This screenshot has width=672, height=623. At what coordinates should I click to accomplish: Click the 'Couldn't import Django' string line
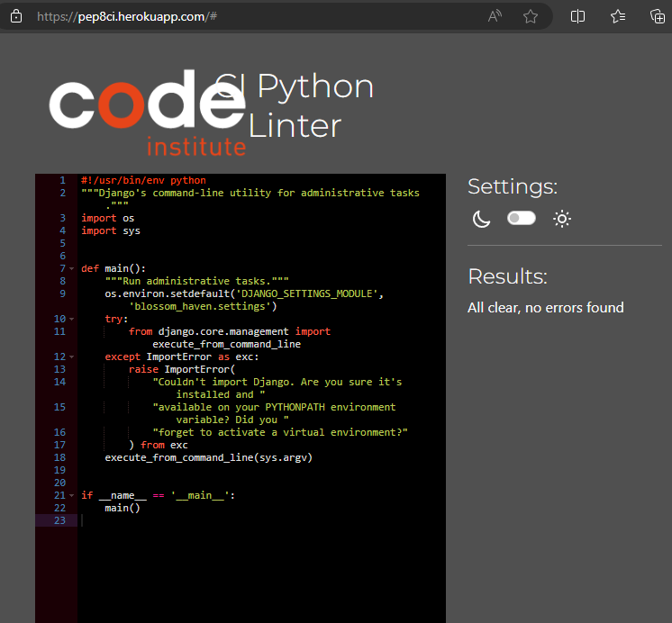277,383
